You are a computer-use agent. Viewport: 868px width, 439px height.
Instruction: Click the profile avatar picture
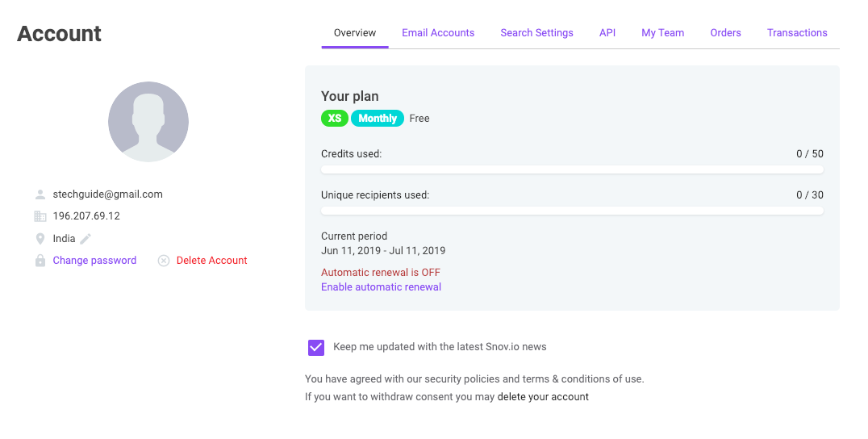pyautogui.click(x=148, y=122)
